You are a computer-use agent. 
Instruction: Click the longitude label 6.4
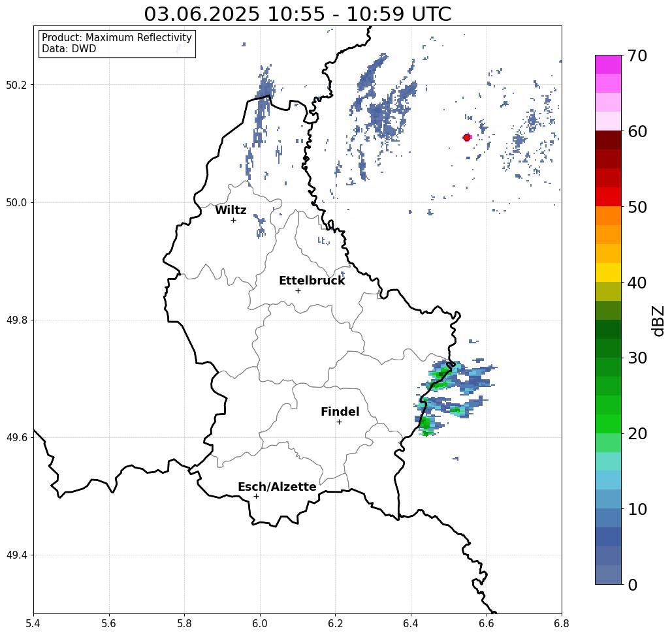[x=411, y=623]
